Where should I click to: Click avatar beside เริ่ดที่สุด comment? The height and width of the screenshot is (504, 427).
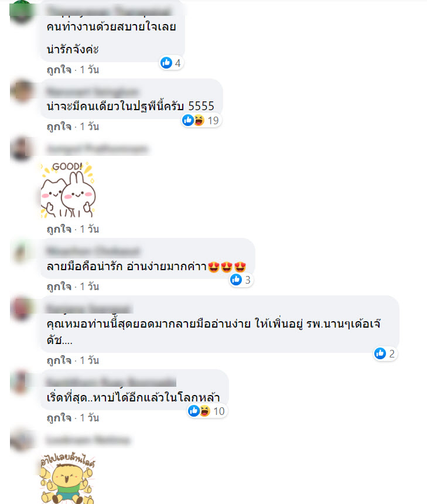[x=22, y=382]
